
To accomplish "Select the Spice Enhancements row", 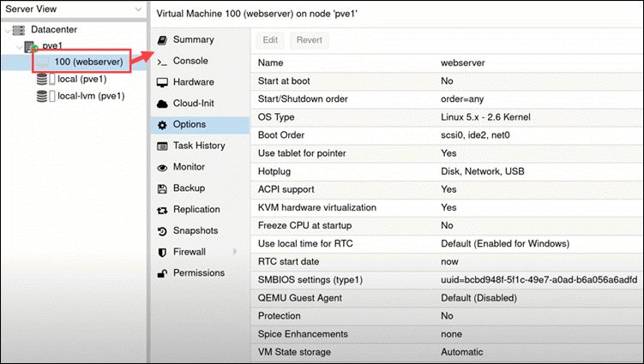I will tap(447, 334).
